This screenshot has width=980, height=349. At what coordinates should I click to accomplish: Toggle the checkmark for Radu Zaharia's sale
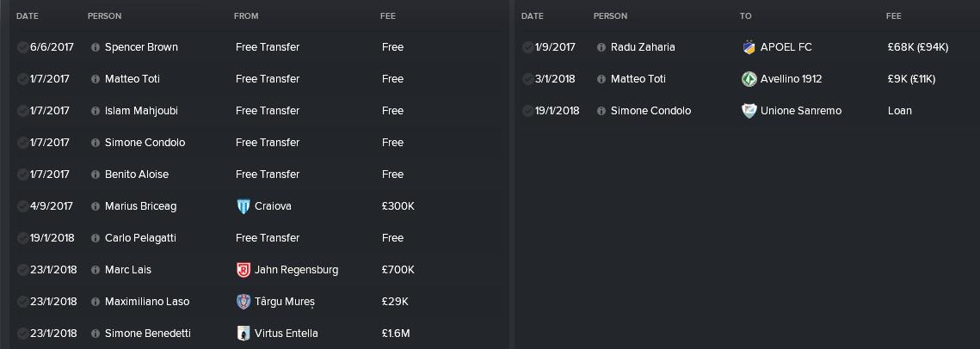[x=528, y=46]
